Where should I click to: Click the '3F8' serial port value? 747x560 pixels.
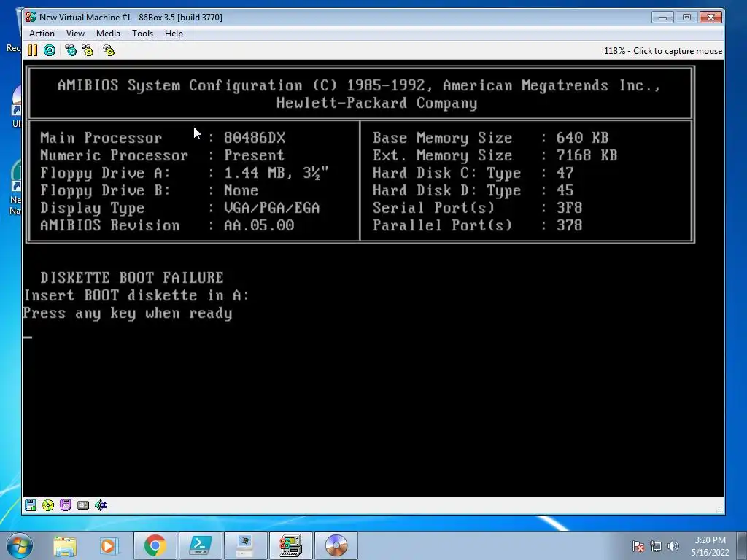point(569,208)
